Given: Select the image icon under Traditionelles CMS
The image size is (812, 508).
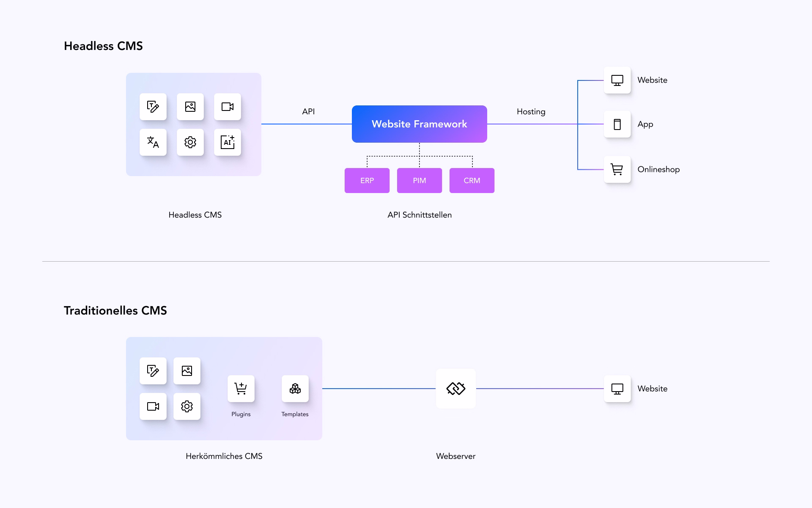Looking at the screenshot, I should point(187,371).
